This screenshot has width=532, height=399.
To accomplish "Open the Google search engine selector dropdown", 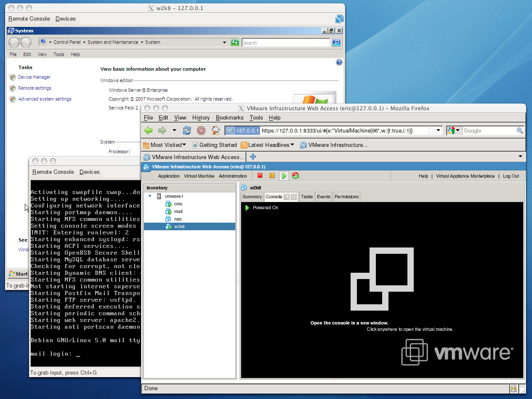I will pyautogui.click(x=454, y=130).
